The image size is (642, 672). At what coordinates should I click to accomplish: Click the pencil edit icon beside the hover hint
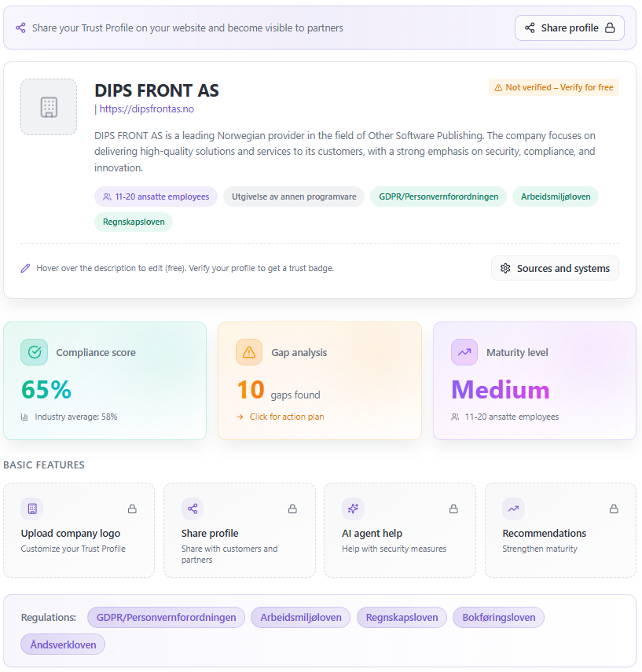[x=25, y=268]
